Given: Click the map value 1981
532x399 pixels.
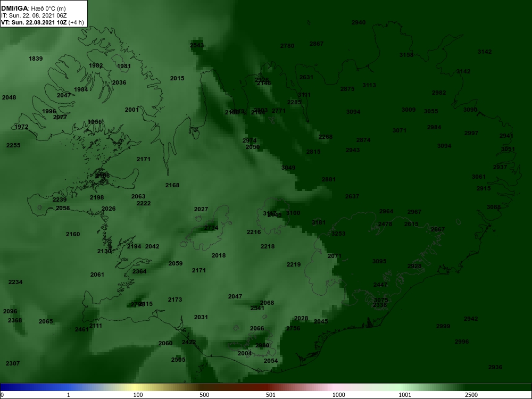Looking at the screenshot, I should tap(124, 66).
